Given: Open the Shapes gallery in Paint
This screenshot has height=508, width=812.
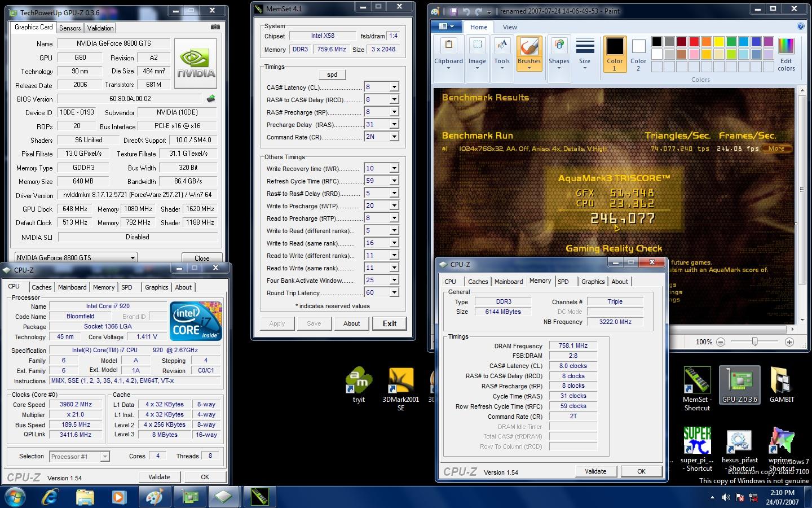Looking at the screenshot, I should 559,53.
